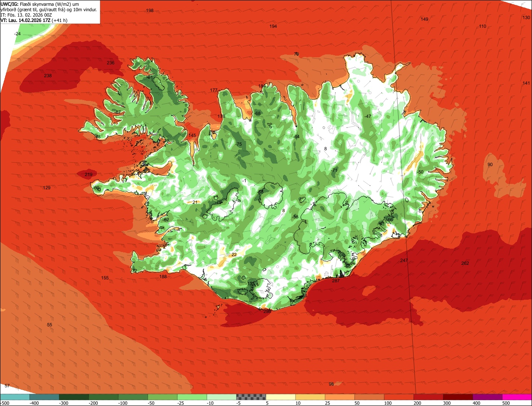Click the value 219 off the western peninsula

click(89, 174)
